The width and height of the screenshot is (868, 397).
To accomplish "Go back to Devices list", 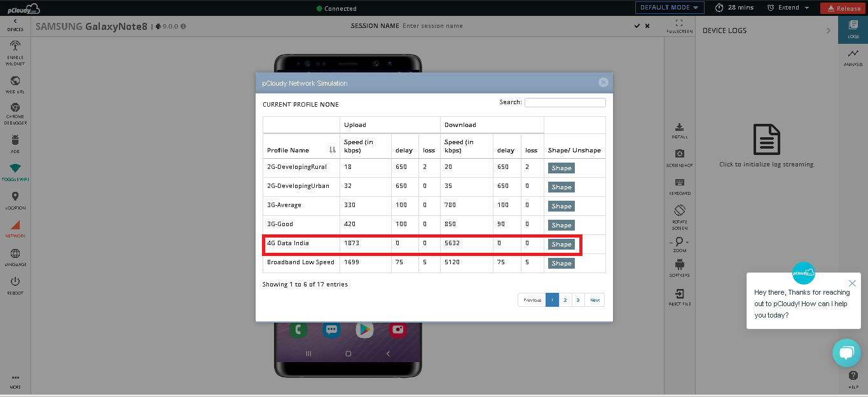I will 15,25.
